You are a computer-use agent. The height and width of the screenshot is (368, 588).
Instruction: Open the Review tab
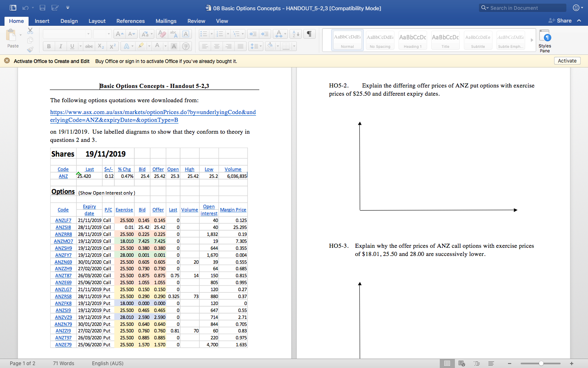(x=196, y=21)
